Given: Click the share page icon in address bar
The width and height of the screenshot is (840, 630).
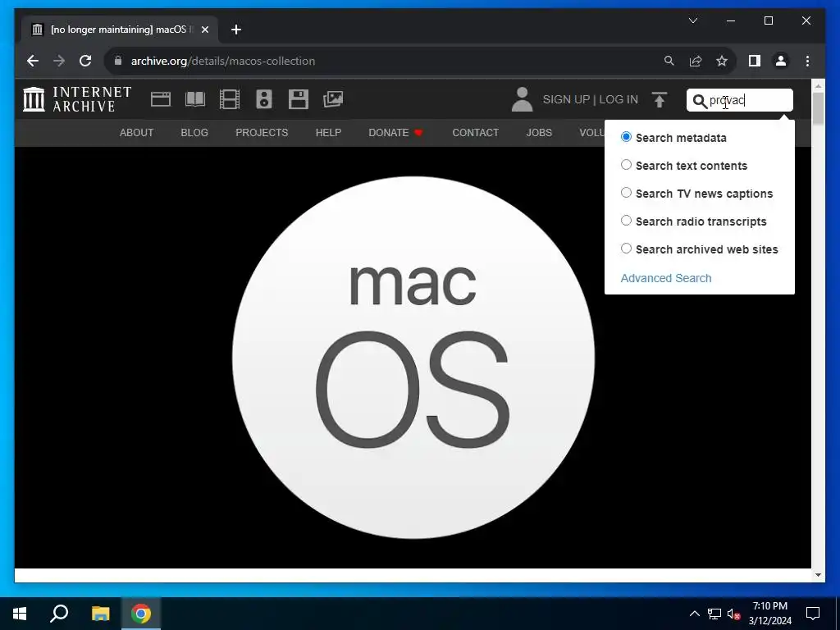Looking at the screenshot, I should (696, 61).
